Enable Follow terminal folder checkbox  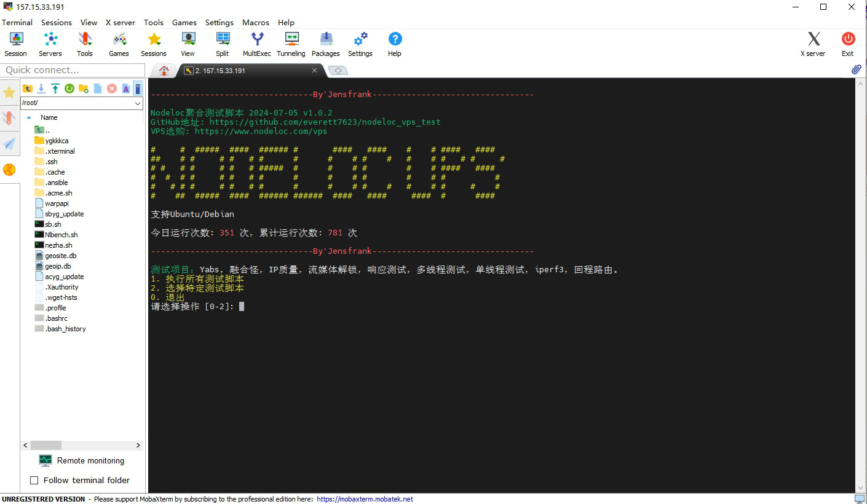(x=34, y=480)
